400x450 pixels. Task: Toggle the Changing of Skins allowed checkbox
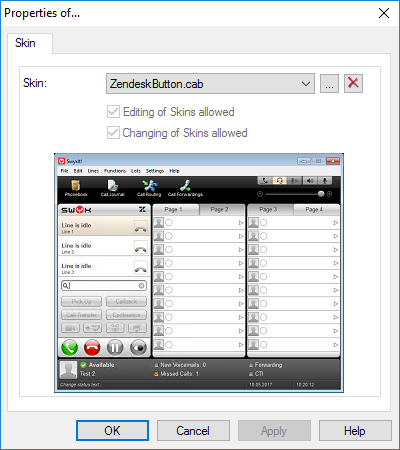point(113,133)
